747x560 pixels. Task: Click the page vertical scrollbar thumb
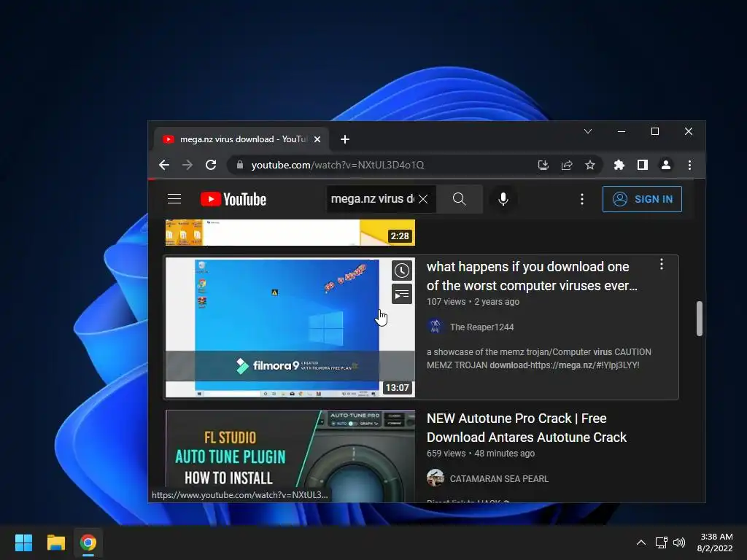pyautogui.click(x=699, y=319)
